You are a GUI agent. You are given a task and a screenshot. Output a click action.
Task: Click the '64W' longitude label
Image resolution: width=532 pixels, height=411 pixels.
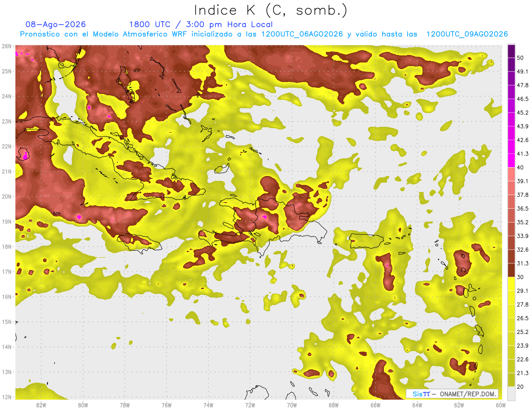417,405
